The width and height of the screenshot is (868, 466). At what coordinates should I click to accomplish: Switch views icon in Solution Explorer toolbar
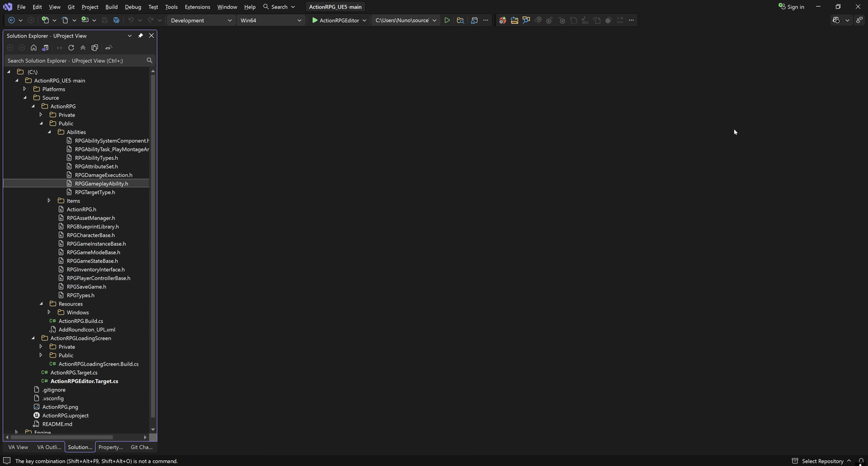click(45, 48)
